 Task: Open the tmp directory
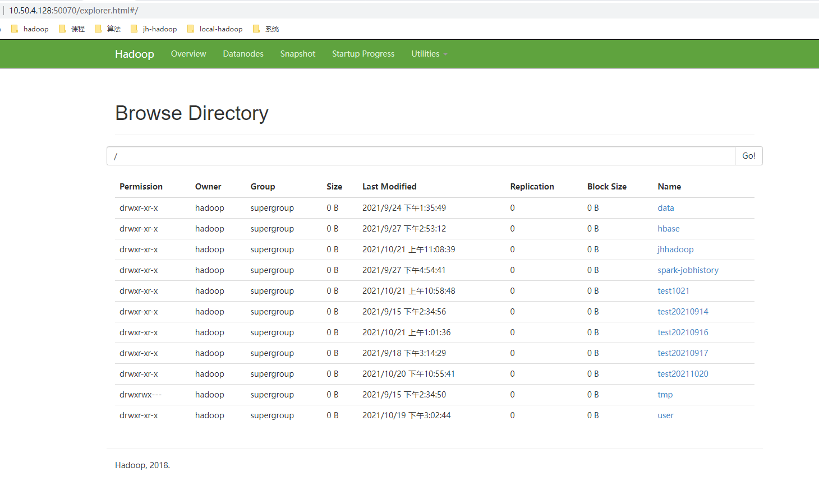click(x=665, y=395)
